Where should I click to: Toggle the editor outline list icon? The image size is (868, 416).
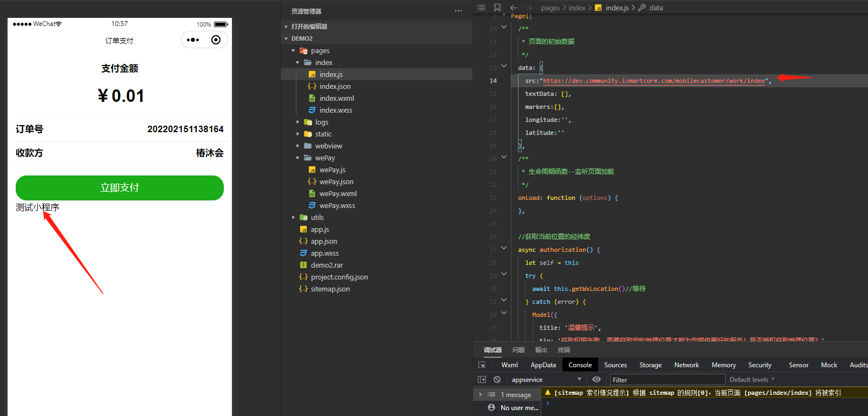pyautogui.click(x=481, y=8)
